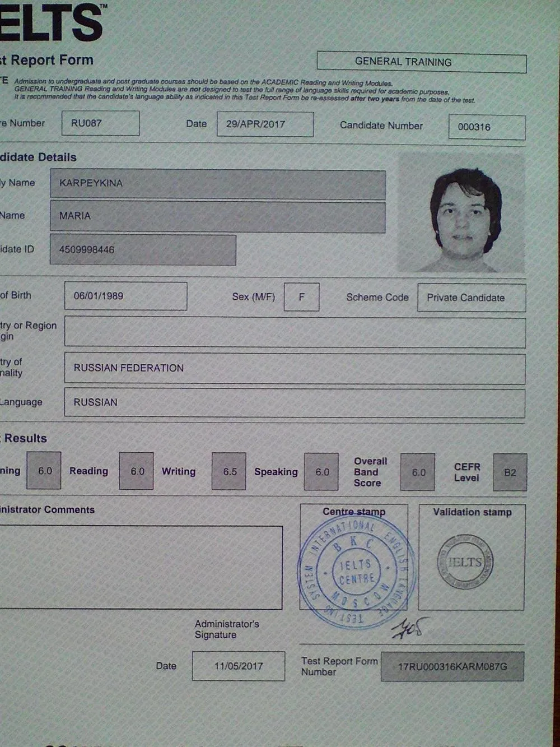Screen dimensions: 560x747
Task: Click the Scheme Code label
Action: (377, 298)
